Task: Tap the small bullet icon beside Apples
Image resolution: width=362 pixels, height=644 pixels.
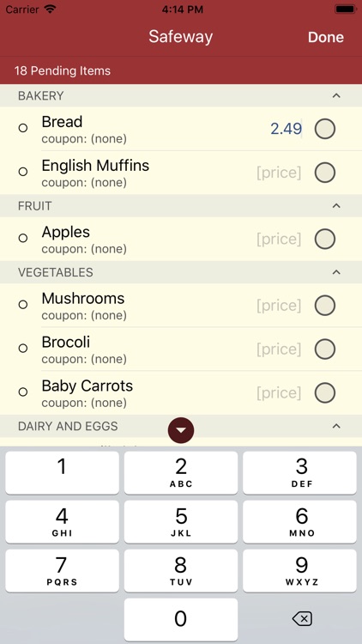Action: pos(23,238)
